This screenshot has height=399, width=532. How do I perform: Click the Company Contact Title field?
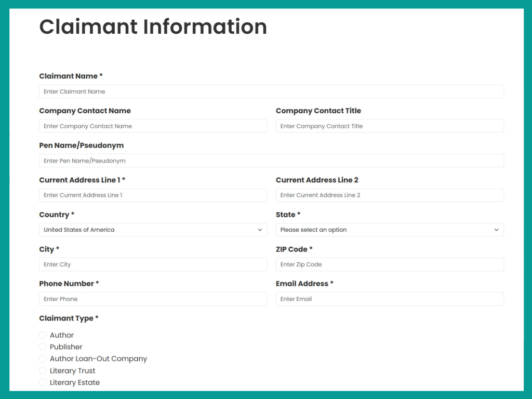(x=389, y=126)
